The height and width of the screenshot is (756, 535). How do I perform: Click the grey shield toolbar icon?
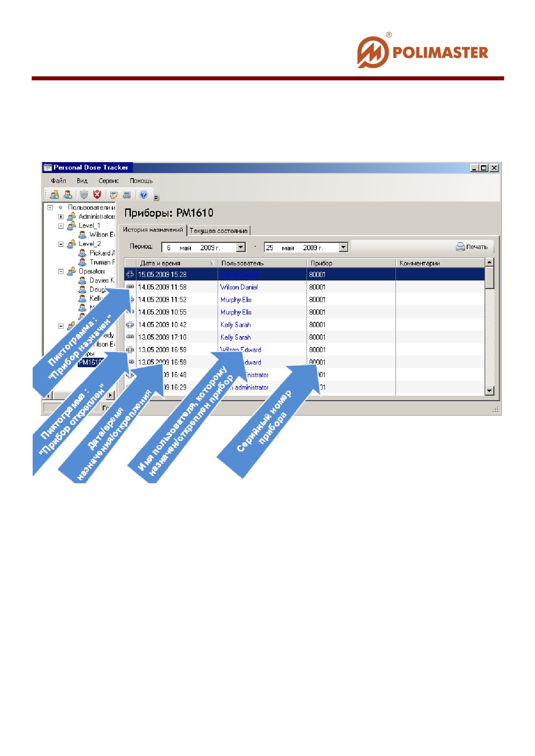[84, 195]
